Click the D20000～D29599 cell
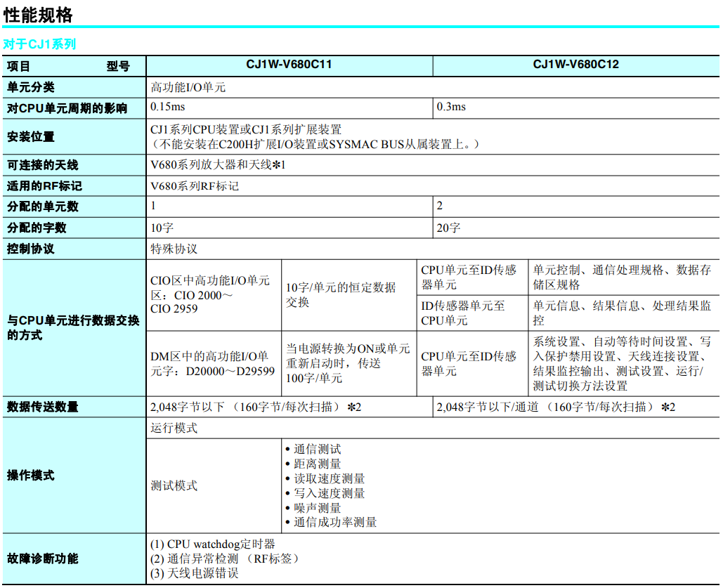 pyautogui.click(x=213, y=363)
